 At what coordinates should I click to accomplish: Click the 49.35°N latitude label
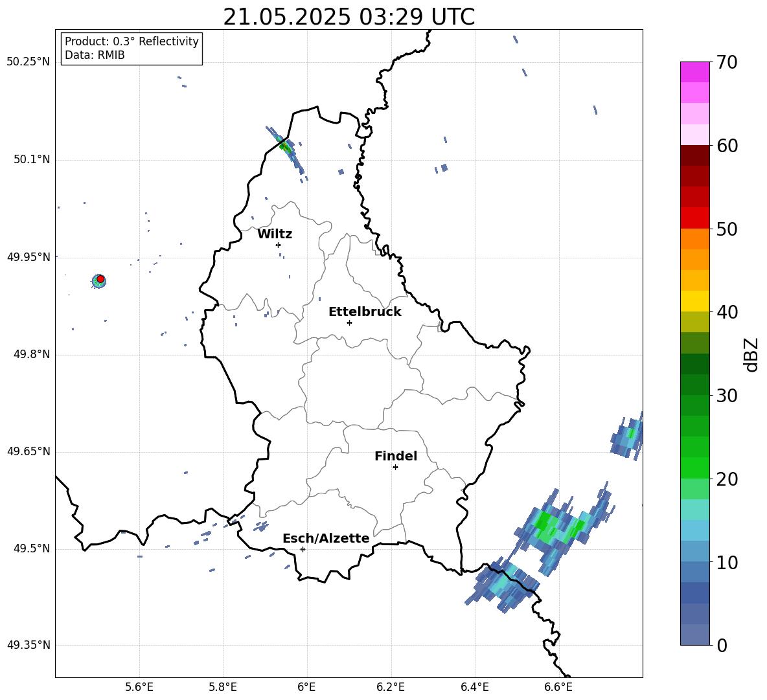click(x=29, y=645)
